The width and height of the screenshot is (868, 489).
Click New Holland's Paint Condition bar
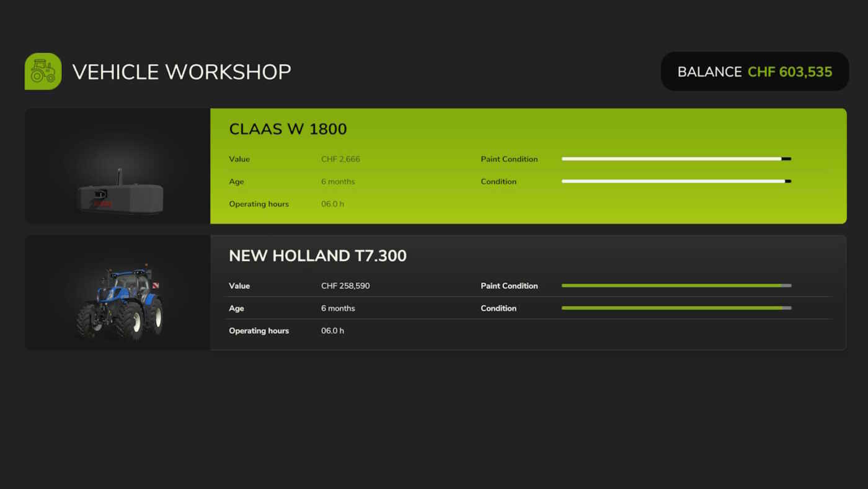point(676,285)
